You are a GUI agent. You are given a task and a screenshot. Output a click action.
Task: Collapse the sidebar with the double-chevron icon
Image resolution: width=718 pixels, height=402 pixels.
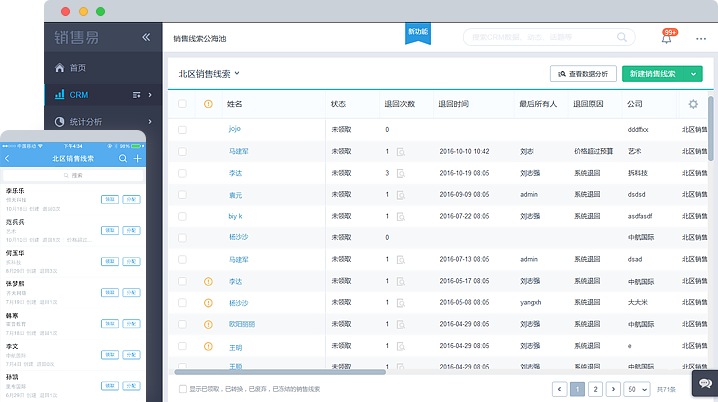146,37
